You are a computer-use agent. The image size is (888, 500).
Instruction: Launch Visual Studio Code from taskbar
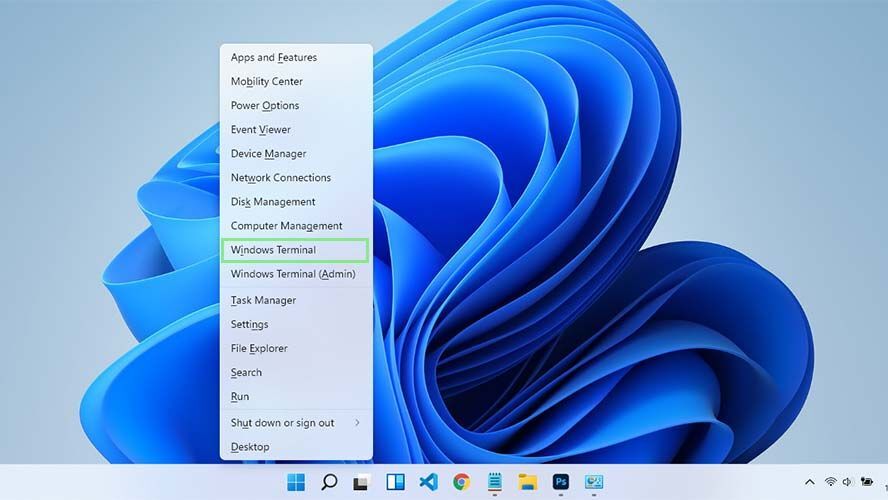[x=428, y=482]
